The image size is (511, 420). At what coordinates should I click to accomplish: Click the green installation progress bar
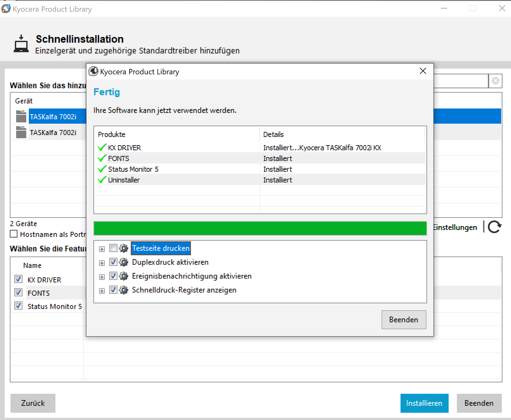(x=260, y=228)
